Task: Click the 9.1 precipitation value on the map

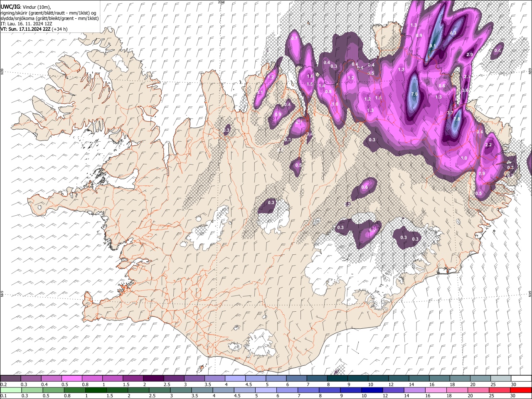Action: point(432,46)
